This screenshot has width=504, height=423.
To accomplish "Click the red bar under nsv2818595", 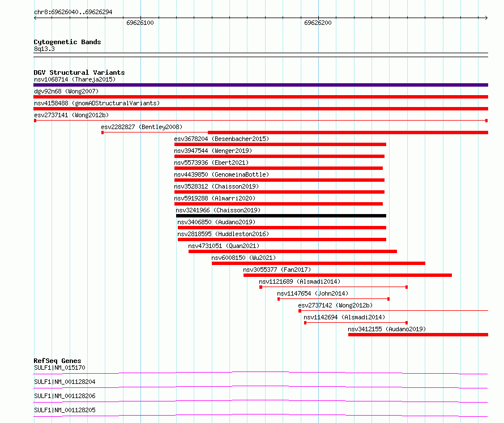I will click(282, 240).
